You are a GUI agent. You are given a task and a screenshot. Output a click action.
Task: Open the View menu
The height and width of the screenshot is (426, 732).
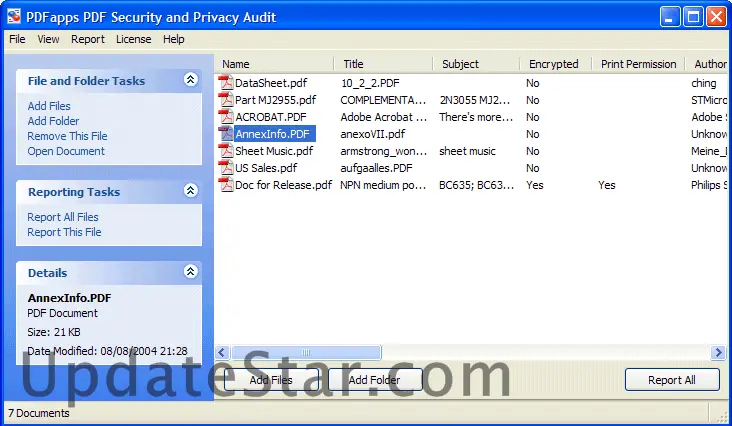[x=49, y=39]
